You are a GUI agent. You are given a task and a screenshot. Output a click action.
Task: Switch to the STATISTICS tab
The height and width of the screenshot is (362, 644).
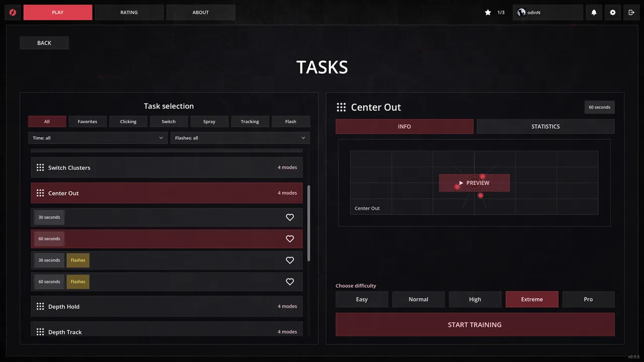point(546,126)
